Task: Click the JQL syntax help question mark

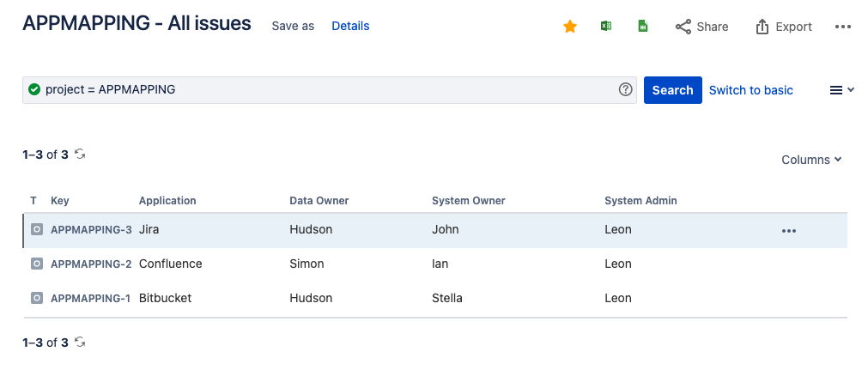Action: 625,89
